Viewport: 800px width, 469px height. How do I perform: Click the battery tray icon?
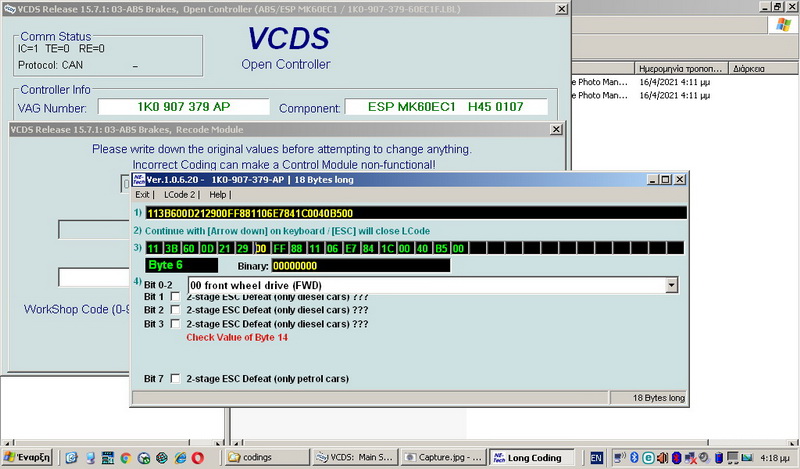coord(718,457)
